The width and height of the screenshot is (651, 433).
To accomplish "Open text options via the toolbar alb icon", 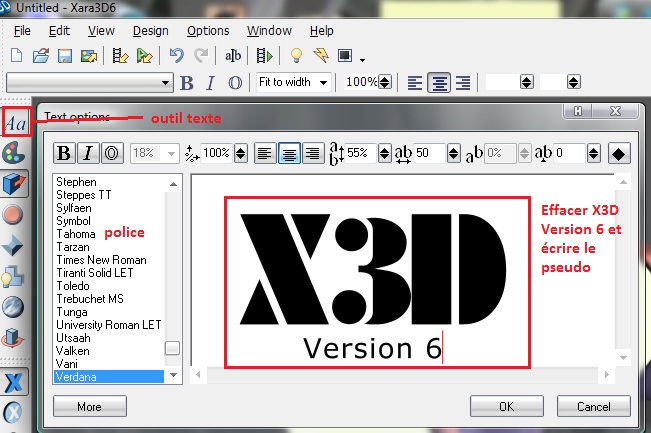I will [x=232, y=55].
